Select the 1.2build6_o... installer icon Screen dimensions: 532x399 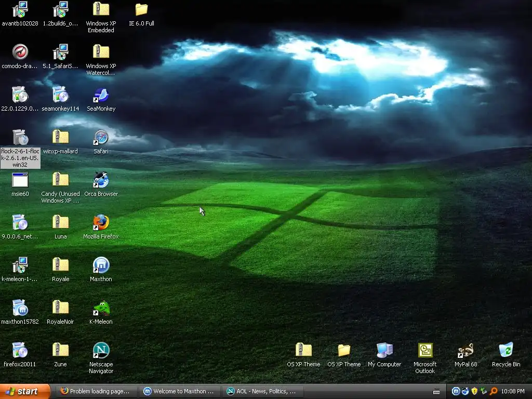click(60, 9)
